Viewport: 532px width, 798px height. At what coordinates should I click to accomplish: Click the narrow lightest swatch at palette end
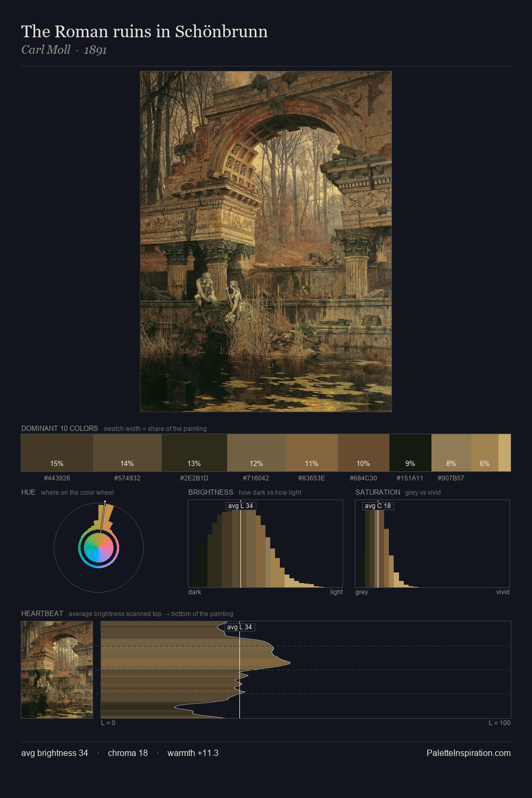(x=504, y=453)
